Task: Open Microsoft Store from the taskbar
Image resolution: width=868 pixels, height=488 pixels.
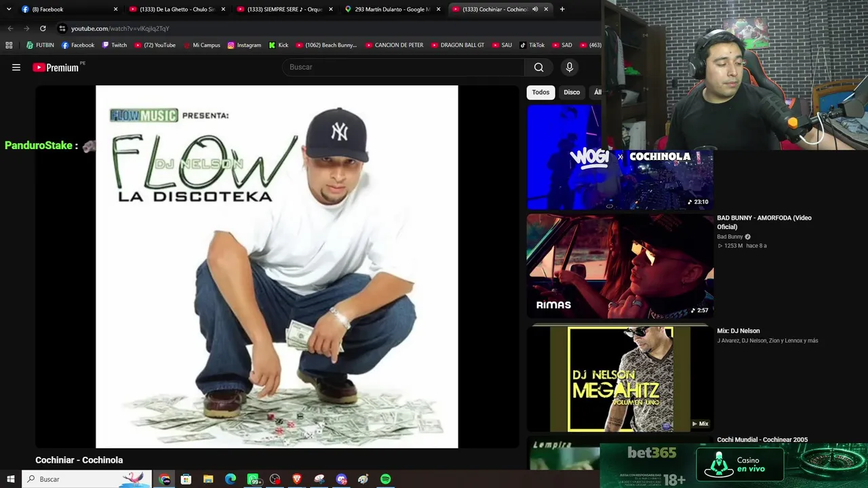Action: coord(186,479)
